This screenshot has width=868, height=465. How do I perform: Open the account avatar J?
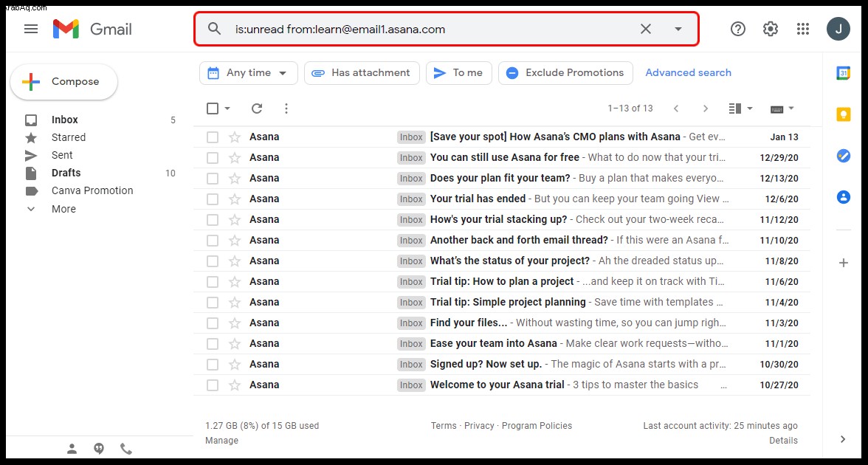point(838,29)
